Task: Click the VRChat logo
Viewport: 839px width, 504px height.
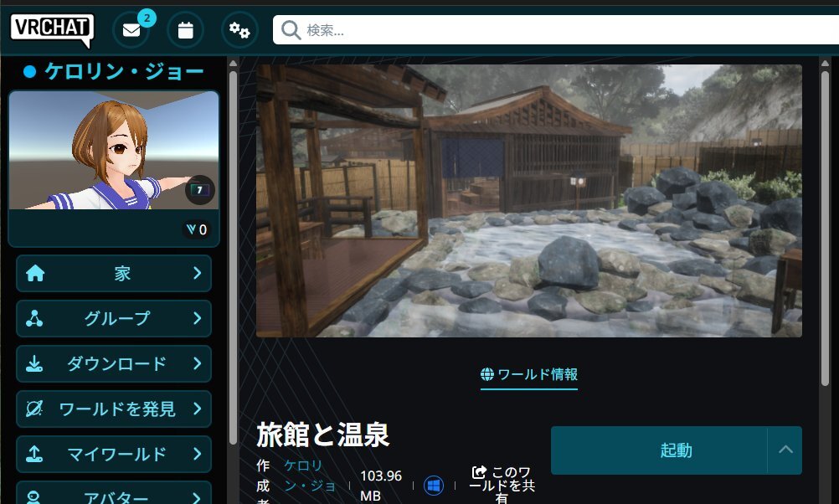Action: [x=52, y=29]
